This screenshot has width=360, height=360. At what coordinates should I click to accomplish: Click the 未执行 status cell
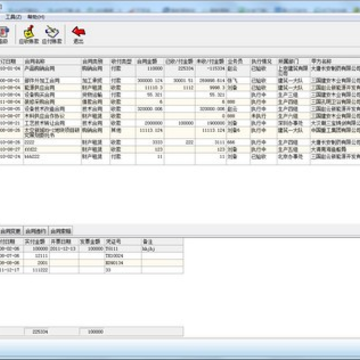(264, 116)
